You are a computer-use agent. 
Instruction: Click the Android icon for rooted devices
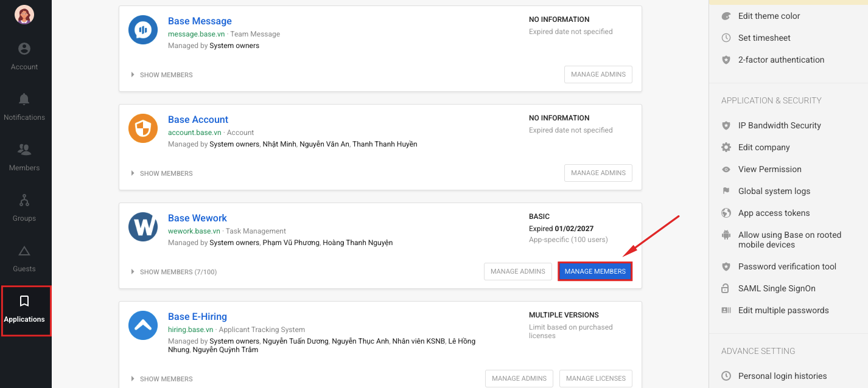click(726, 235)
